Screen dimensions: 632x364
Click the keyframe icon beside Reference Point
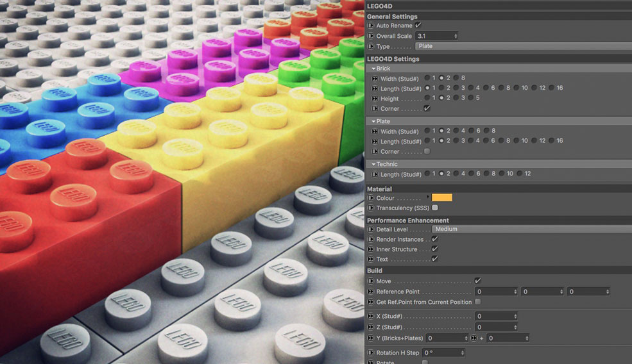370,292
